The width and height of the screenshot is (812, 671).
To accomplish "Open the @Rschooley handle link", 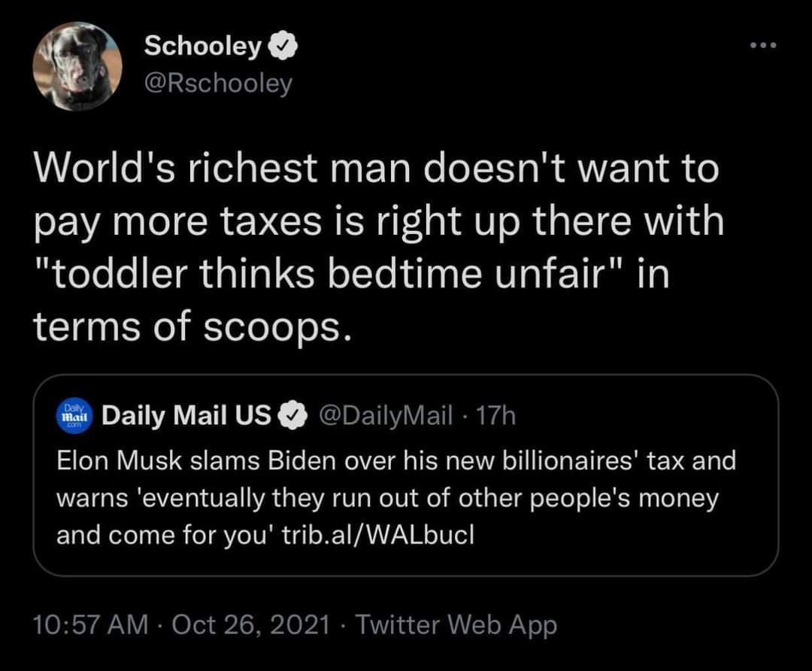I will click(x=217, y=83).
